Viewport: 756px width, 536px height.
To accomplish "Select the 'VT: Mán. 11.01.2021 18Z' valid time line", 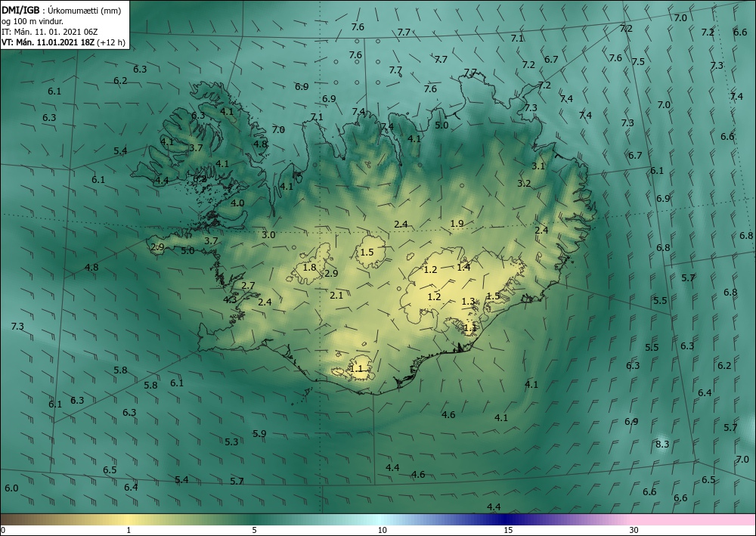I will click(48, 42).
